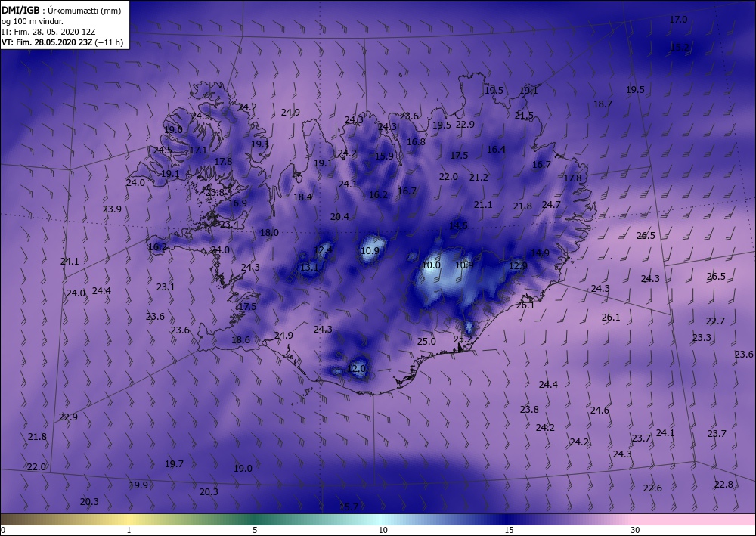756x536 pixels.
Task: Click the 23.1 map value
Action: tap(166, 287)
